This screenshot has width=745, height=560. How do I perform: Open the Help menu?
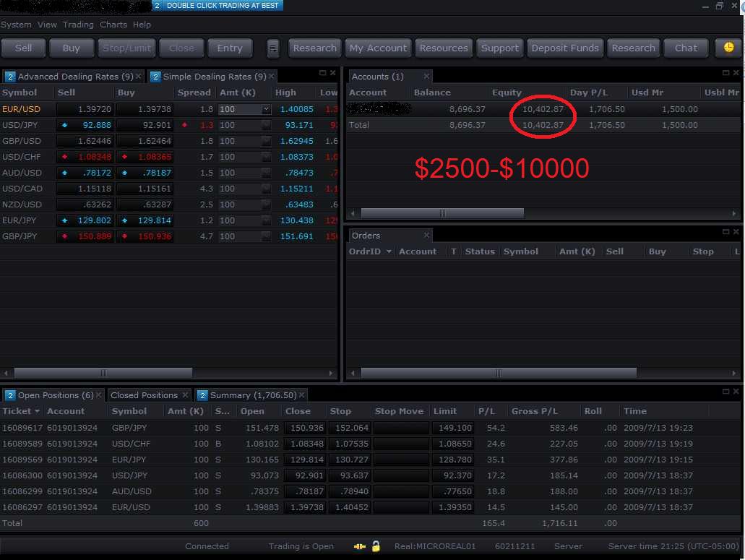click(142, 25)
